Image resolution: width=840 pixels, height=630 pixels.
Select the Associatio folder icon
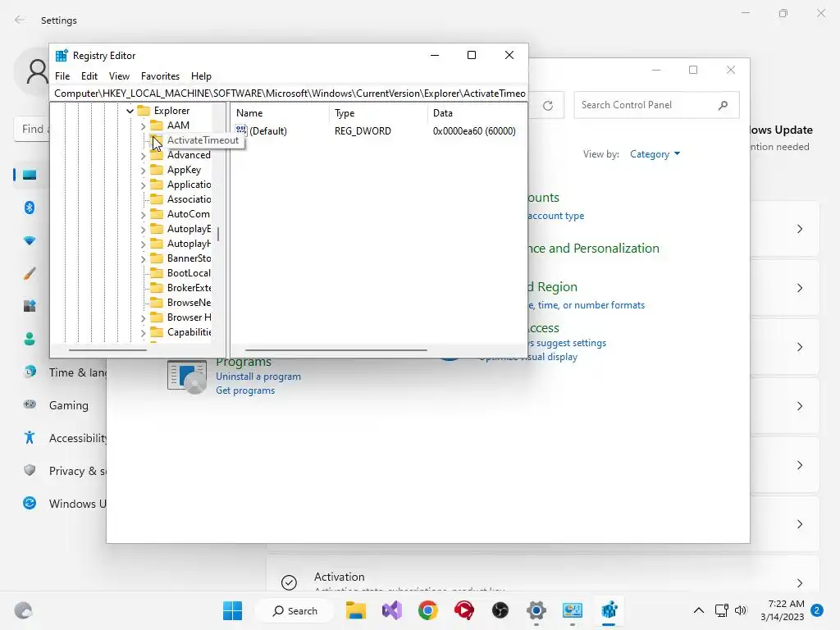(x=157, y=199)
